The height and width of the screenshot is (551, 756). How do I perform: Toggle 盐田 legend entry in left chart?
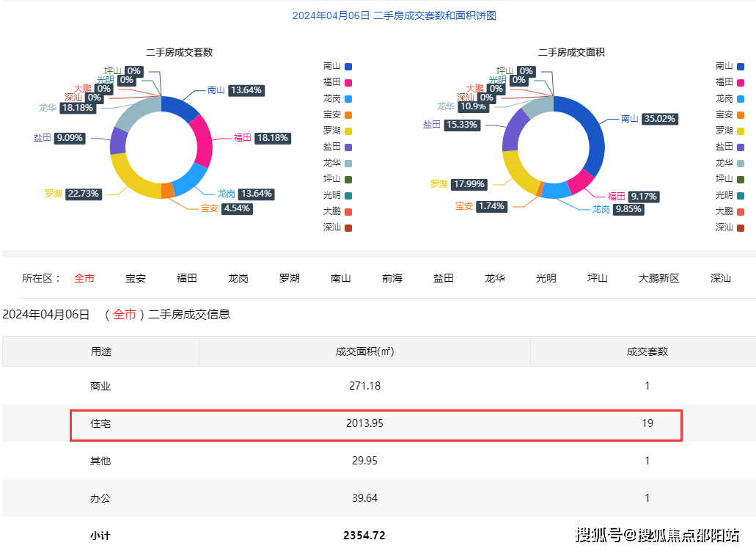[x=337, y=147]
